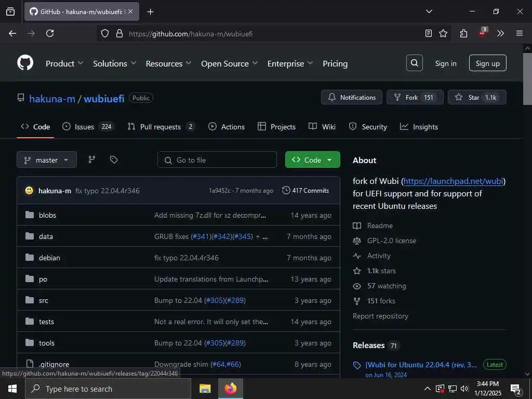Show hidden system tray icons
This screenshot has height=399, width=532.
[428, 389]
